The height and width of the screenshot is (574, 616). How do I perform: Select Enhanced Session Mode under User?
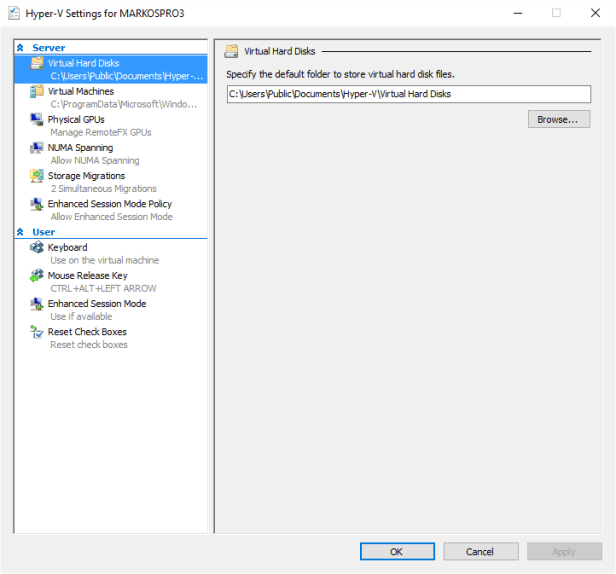[97, 304]
